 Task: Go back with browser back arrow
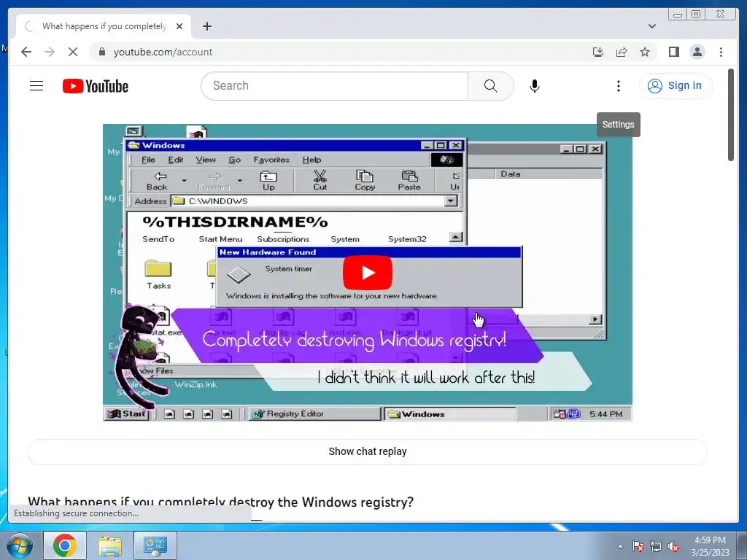tap(26, 52)
